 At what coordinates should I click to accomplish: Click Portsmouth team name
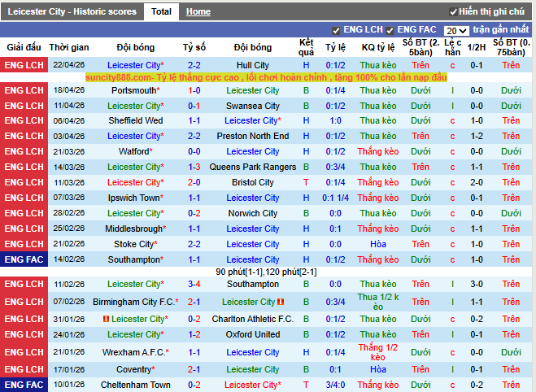point(133,90)
